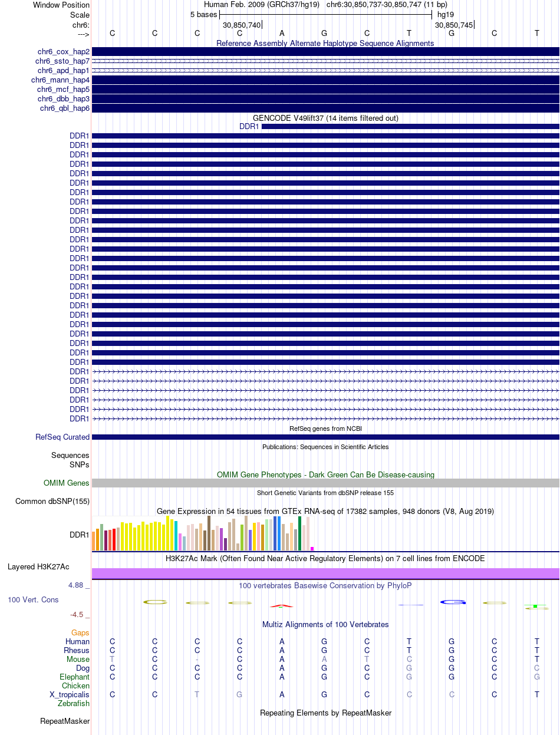Viewport: 560px width, 735px height.
Task: Select the chr6_ssto_hap7 track label
Action: (62, 61)
